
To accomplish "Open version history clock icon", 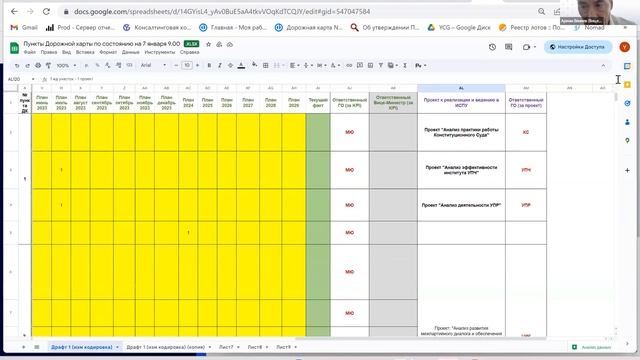I will 492,47.
